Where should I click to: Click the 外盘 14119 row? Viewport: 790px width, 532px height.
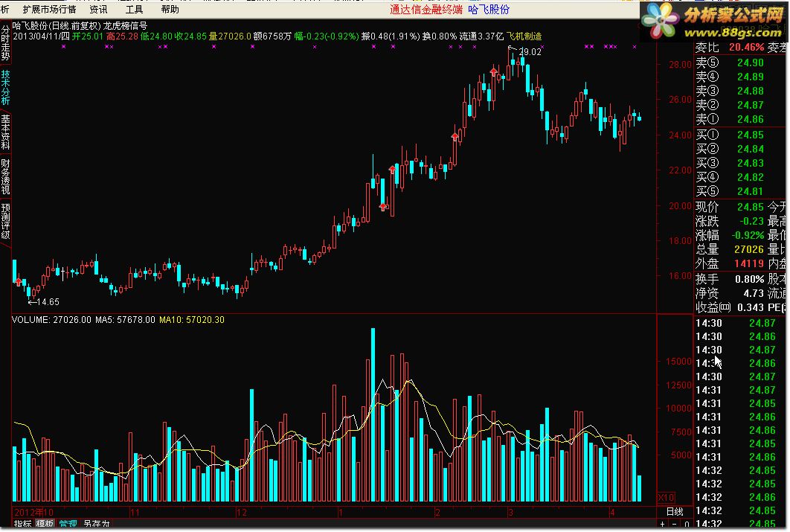pos(730,263)
